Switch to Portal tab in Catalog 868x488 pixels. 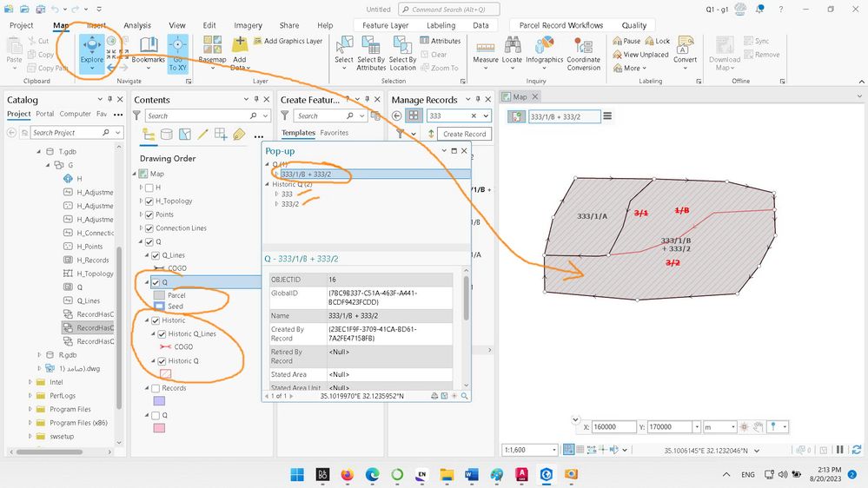tap(45, 114)
